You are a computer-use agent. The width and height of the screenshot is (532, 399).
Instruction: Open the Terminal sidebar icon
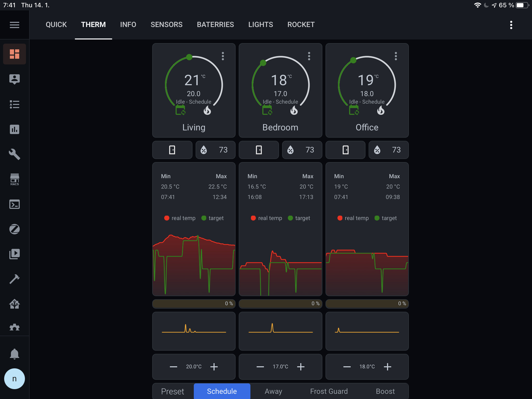pos(15,204)
